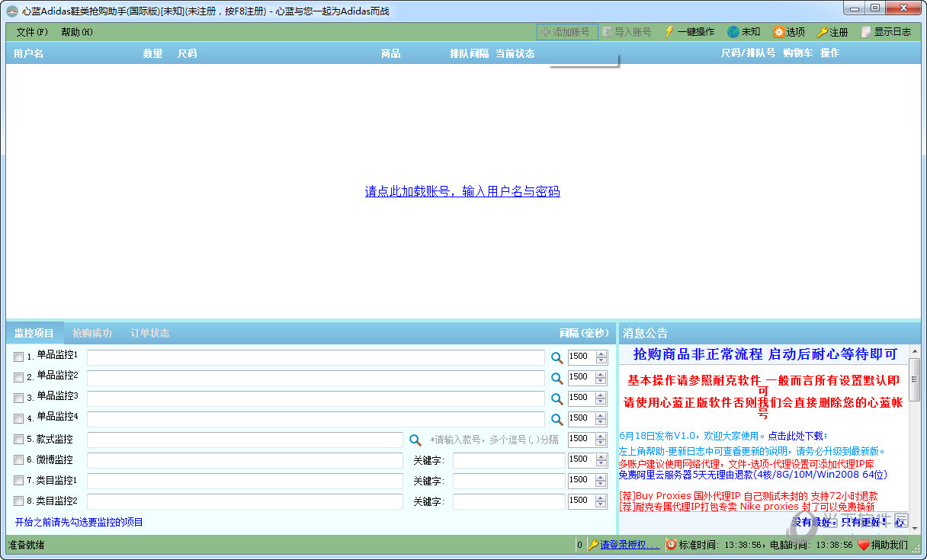Check the 单品监控4 checkbox
The height and width of the screenshot is (560, 927).
[x=18, y=418]
